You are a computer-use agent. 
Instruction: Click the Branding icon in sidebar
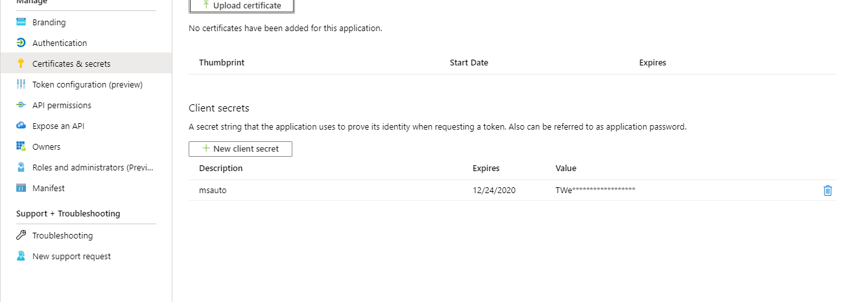(21, 22)
